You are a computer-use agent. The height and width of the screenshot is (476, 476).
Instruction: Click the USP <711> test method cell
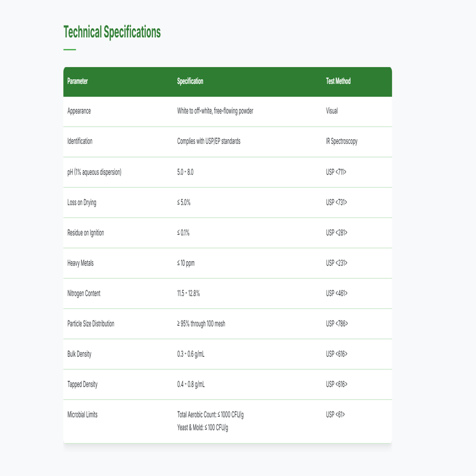click(336, 172)
